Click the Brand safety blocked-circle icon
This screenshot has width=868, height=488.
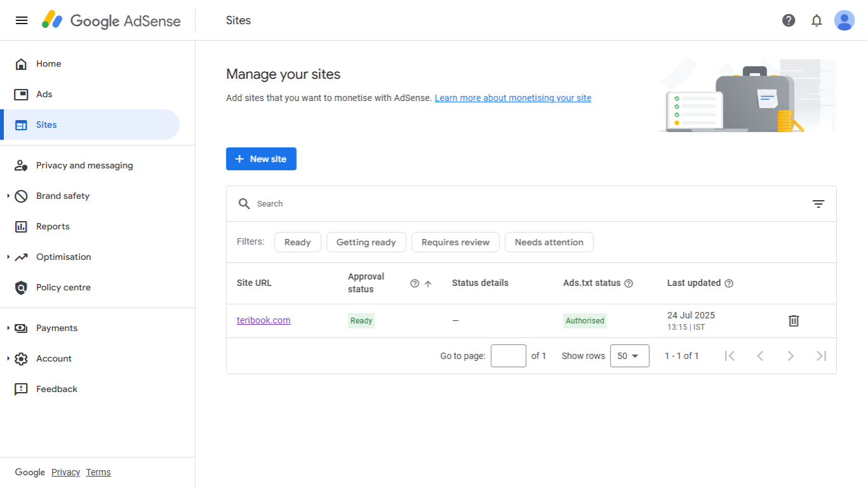click(21, 196)
